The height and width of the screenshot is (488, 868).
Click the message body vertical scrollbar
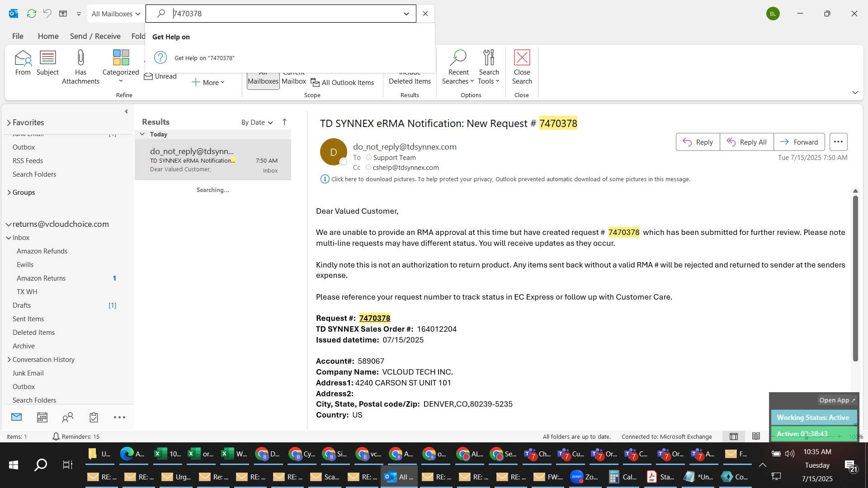coord(855,278)
